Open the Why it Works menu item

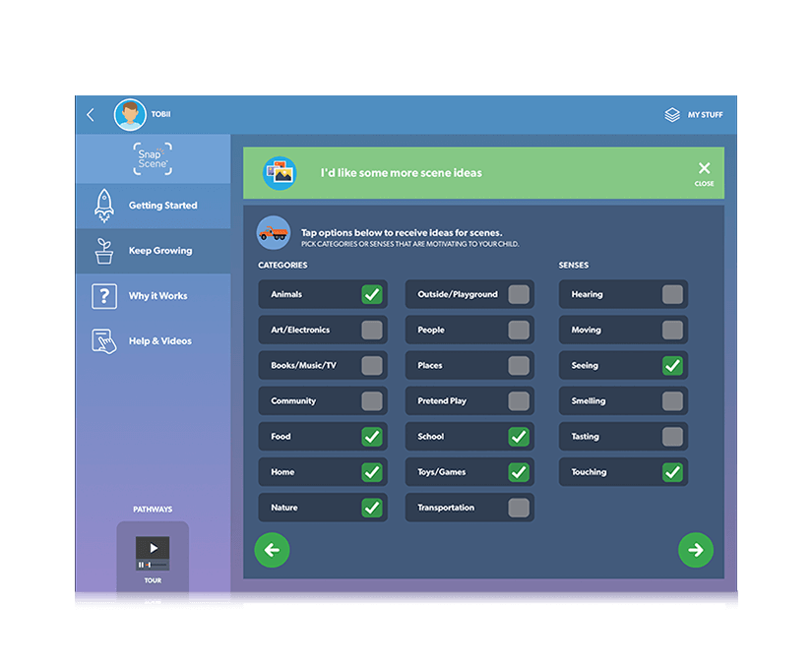(x=157, y=296)
